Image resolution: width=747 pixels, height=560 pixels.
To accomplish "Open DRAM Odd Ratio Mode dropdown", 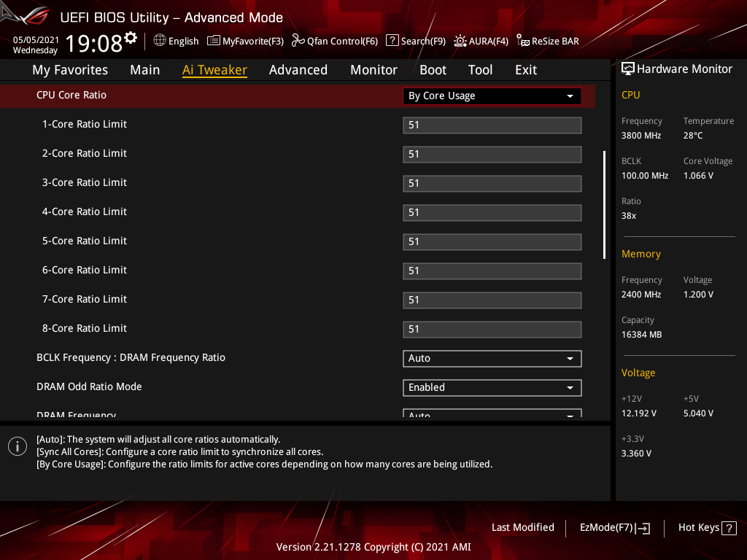I will [x=492, y=388].
